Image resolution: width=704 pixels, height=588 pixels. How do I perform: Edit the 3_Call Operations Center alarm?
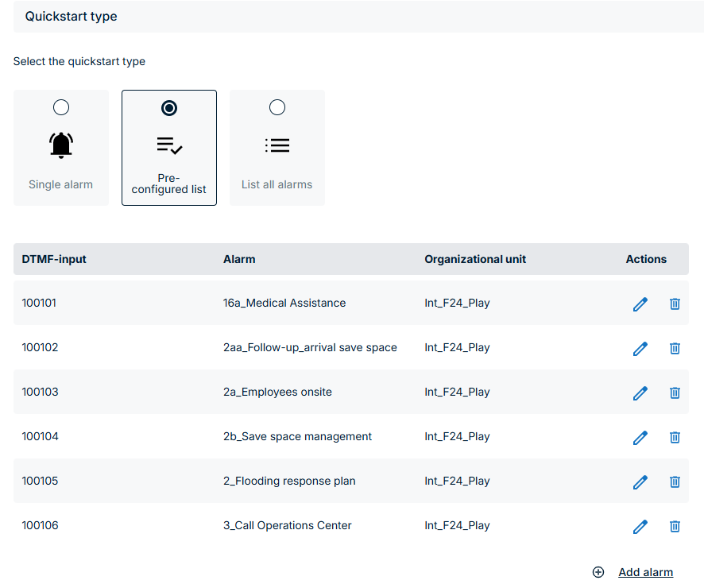coord(640,526)
